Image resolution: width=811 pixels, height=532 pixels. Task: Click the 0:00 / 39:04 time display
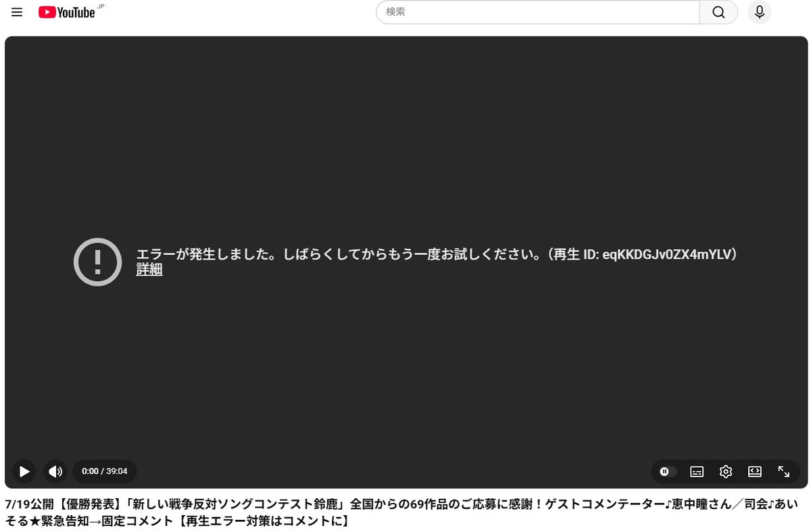[x=105, y=472]
